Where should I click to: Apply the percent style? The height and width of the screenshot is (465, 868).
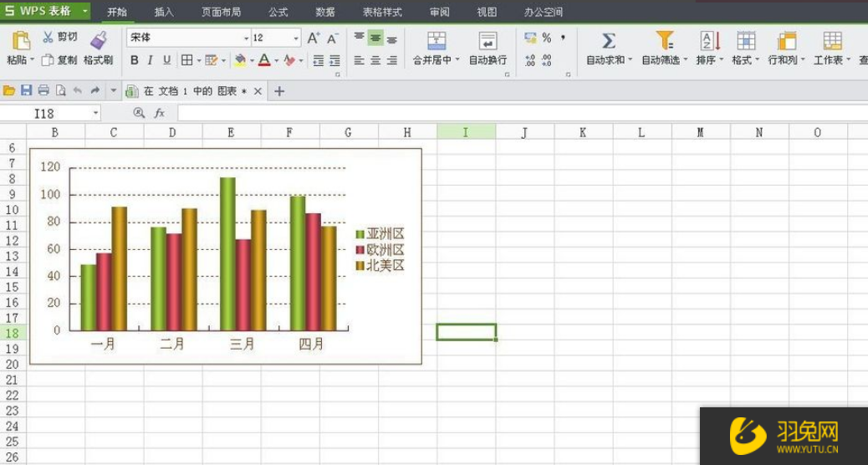[x=547, y=38]
